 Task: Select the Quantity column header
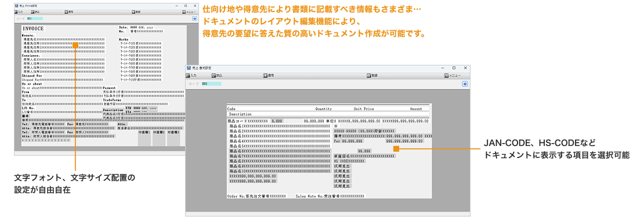324,109
